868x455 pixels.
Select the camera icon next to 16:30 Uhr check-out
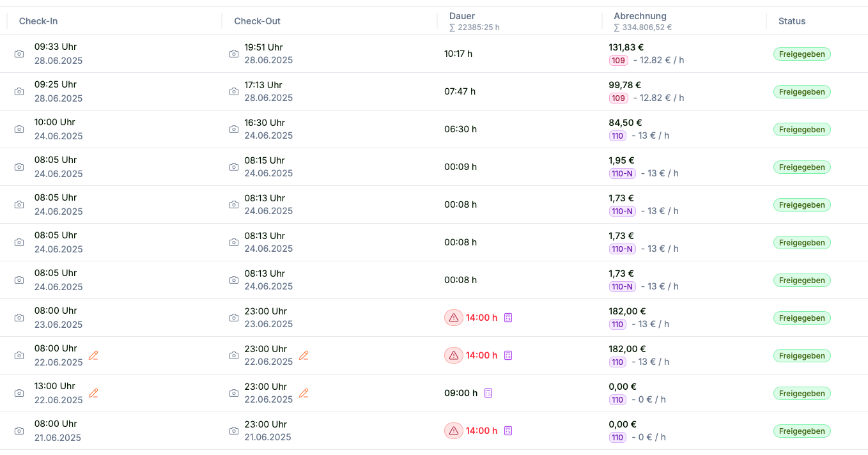[234, 129]
